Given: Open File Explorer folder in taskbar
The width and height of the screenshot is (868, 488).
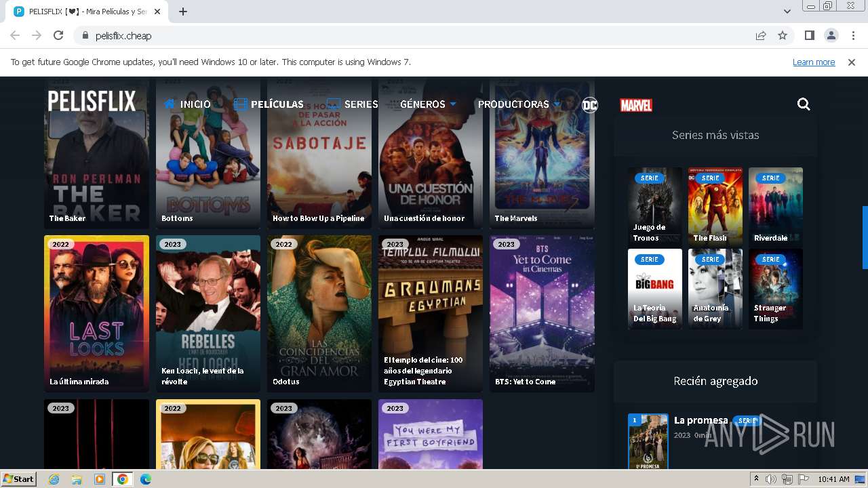Looking at the screenshot, I should pos(77,479).
